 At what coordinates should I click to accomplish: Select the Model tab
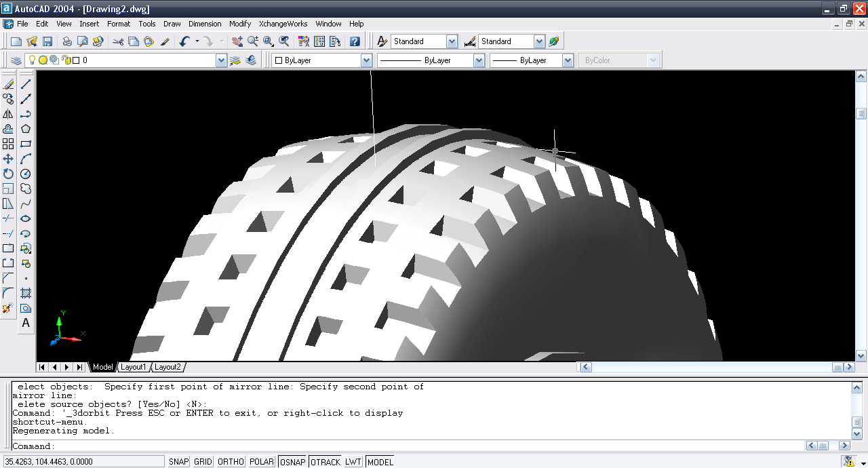pos(103,367)
